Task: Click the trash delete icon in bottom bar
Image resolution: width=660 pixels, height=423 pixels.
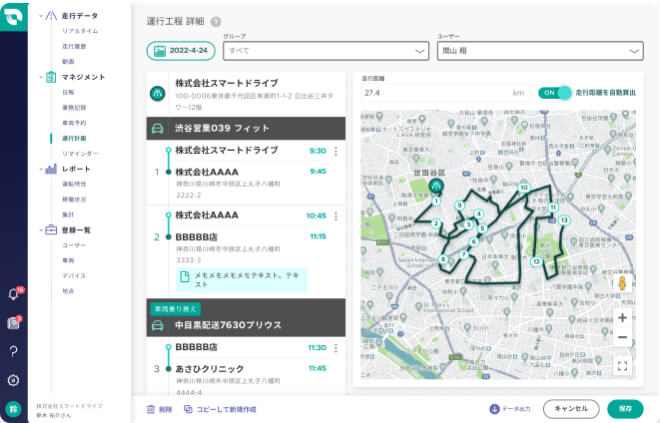Action: [150, 409]
